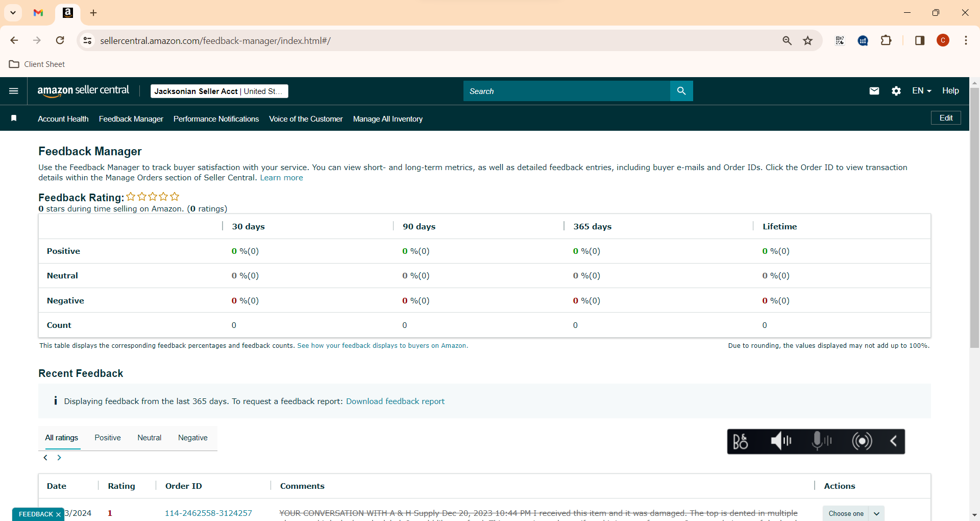This screenshot has height=521, width=980.
Task: Bookmark this page with the star icon
Action: pos(808,40)
